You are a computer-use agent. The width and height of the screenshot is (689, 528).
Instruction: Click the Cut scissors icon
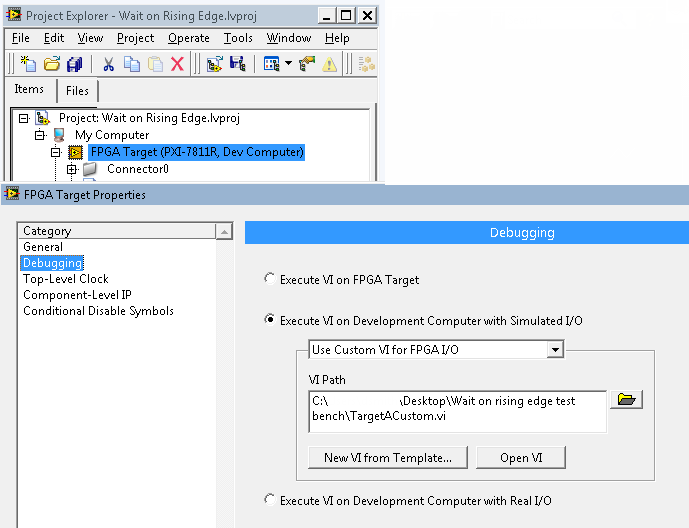tap(108, 64)
